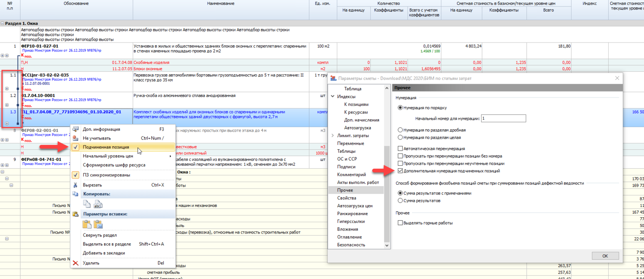Click the first paste clipboard icon
This screenshot has width=644, height=279.
pos(87,224)
